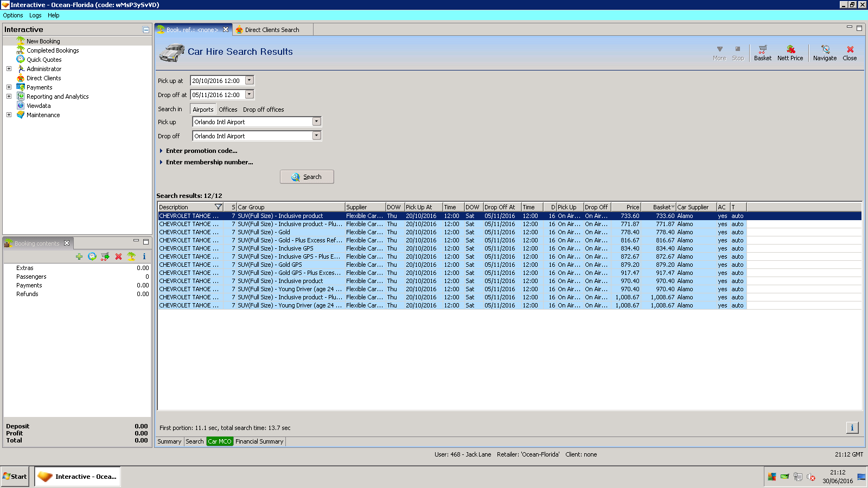Expand the Payments tree node

coord(9,87)
